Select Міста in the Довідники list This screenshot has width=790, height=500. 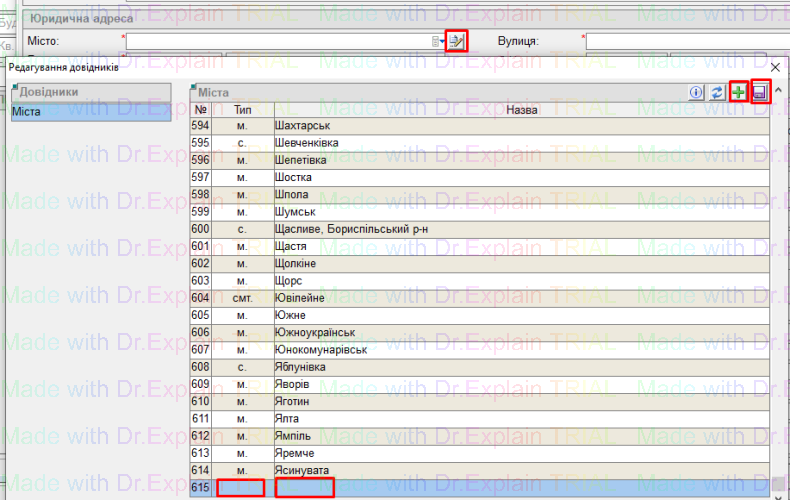(x=89, y=111)
